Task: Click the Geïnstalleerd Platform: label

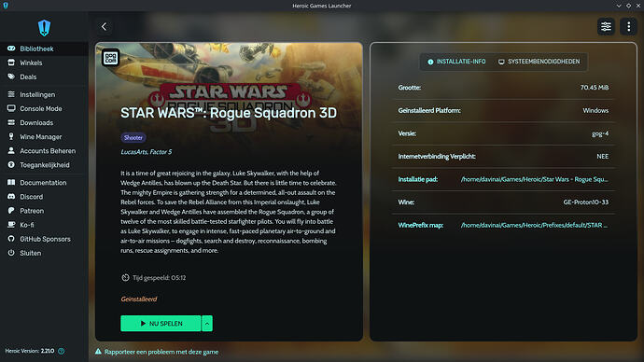Action: 429,110
